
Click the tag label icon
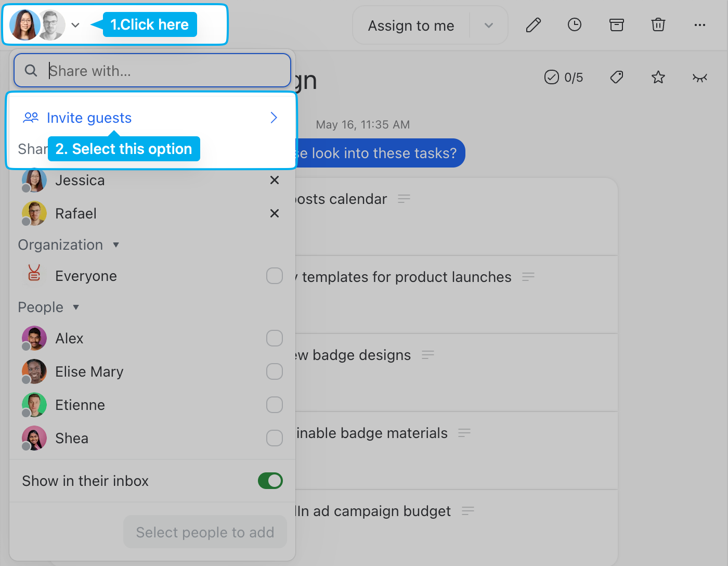point(616,77)
